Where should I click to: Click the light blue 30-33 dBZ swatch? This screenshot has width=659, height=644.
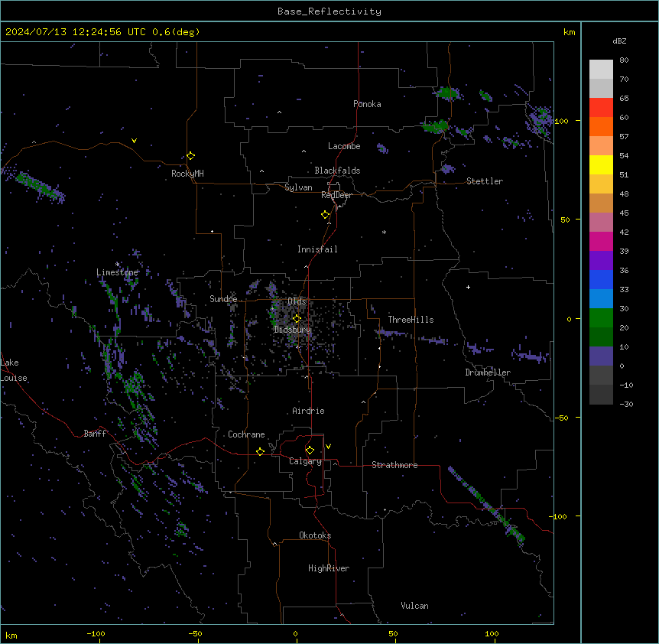[x=601, y=299]
